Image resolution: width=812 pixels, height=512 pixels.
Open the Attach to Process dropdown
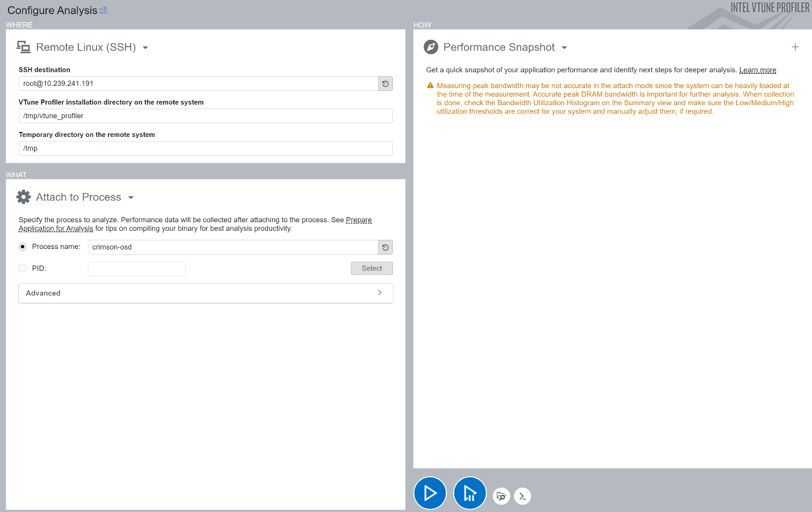131,198
